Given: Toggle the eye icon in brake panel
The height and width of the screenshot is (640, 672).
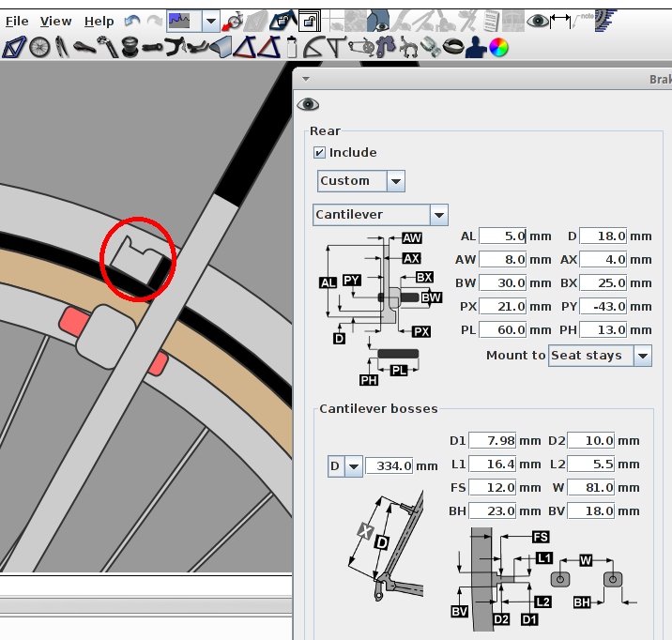Looking at the screenshot, I should 308,104.
